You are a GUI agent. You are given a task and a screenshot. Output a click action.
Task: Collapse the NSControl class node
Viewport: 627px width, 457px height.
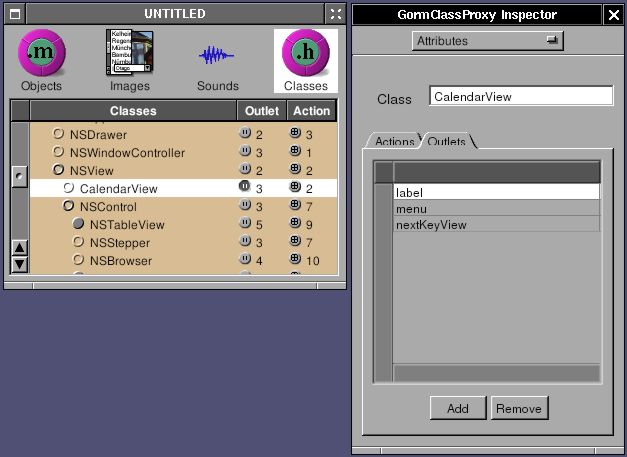coord(68,206)
